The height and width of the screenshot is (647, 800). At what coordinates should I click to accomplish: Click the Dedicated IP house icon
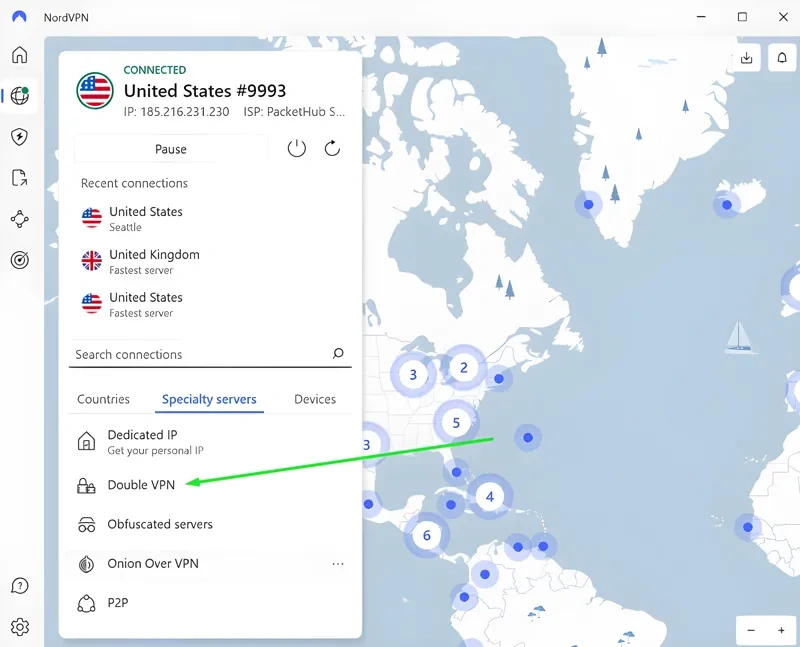pos(86,441)
